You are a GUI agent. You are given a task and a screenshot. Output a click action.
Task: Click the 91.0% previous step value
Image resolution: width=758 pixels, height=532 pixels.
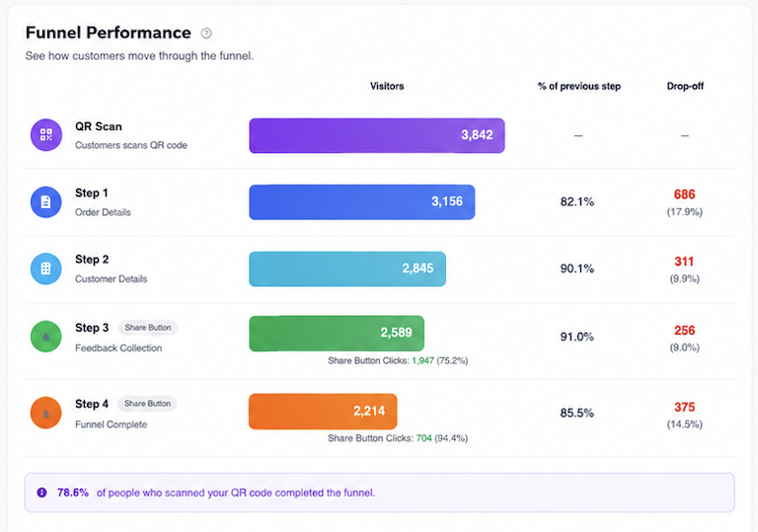click(577, 337)
